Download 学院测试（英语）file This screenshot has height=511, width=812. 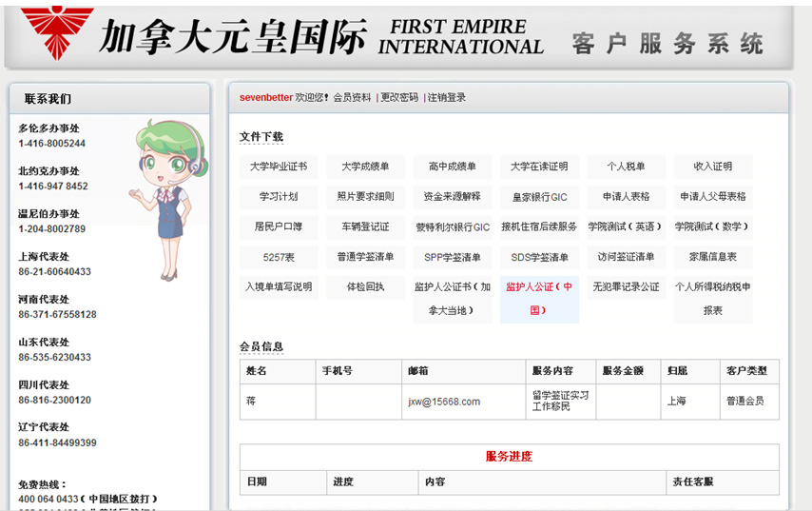coord(626,226)
